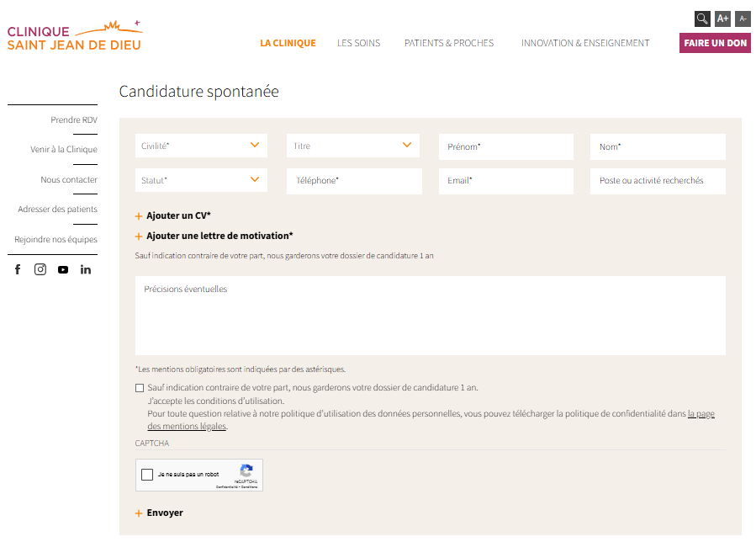Screen dimensions: 756x542
Task: Open the clinic's YouTube channel
Action: click(x=62, y=269)
